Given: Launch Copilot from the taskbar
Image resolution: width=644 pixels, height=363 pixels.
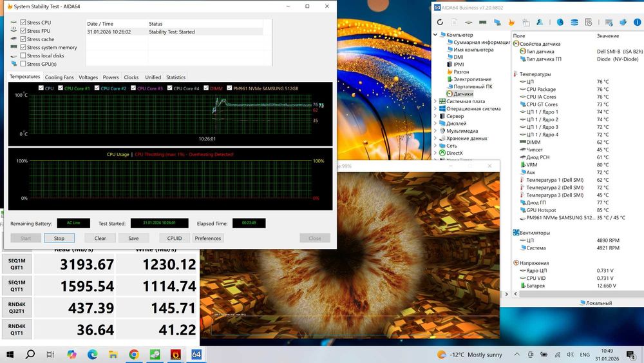Looking at the screenshot, I should point(71,355).
